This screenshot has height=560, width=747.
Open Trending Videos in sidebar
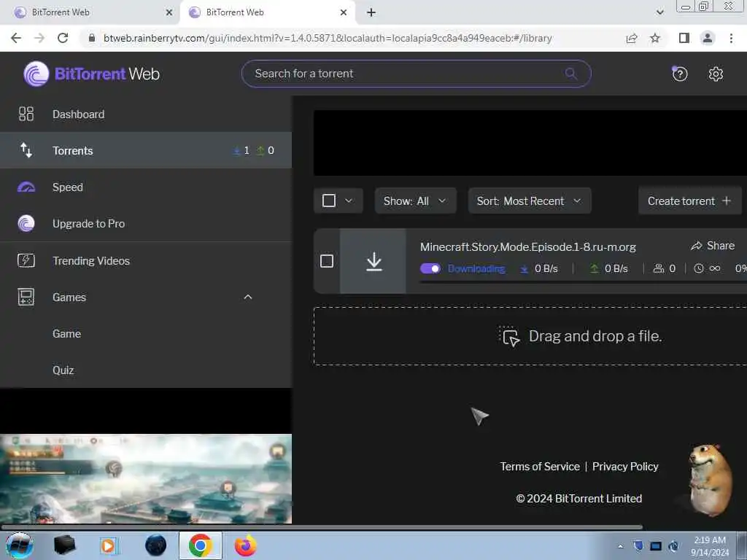[x=146, y=260]
